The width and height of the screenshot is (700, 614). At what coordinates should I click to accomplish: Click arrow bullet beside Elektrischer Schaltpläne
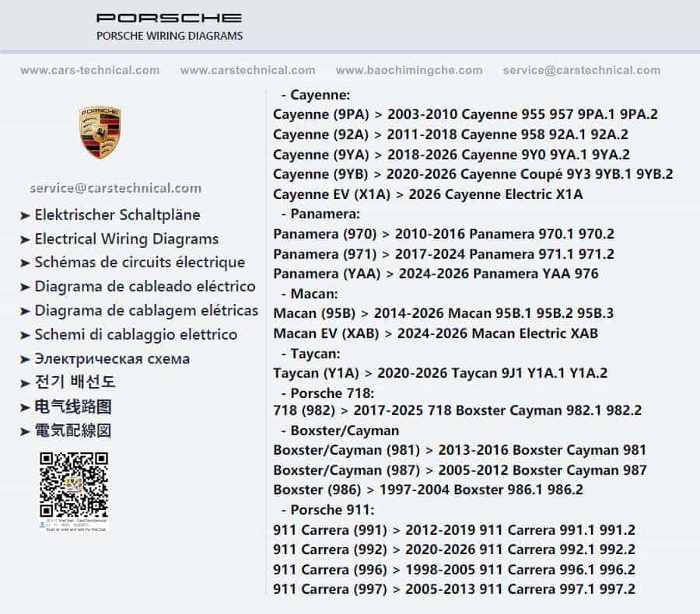pos(25,216)
